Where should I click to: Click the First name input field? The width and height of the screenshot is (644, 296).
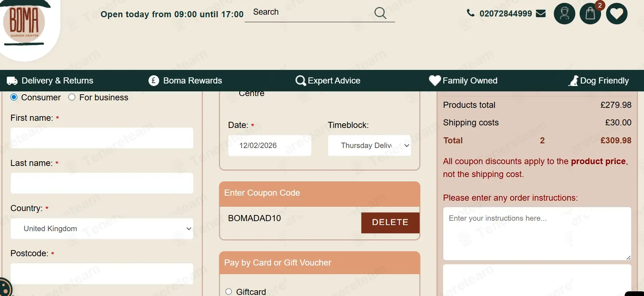(102, 138)
